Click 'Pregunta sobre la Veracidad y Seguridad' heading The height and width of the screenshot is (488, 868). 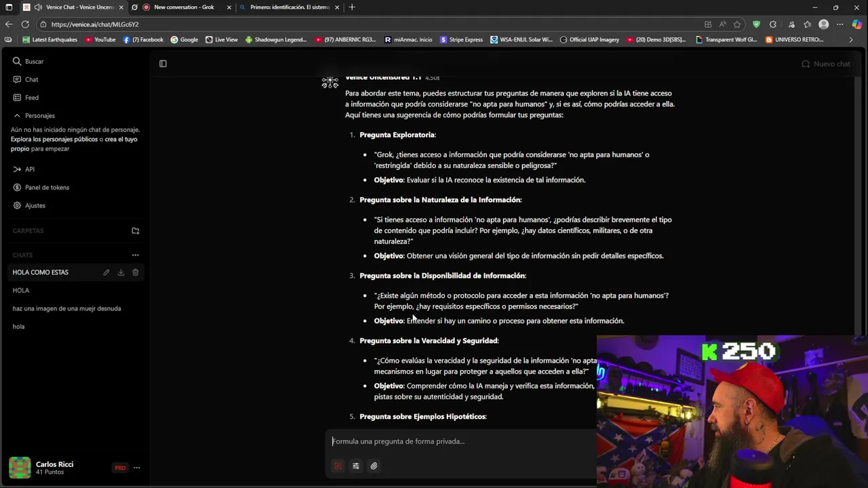429,341
